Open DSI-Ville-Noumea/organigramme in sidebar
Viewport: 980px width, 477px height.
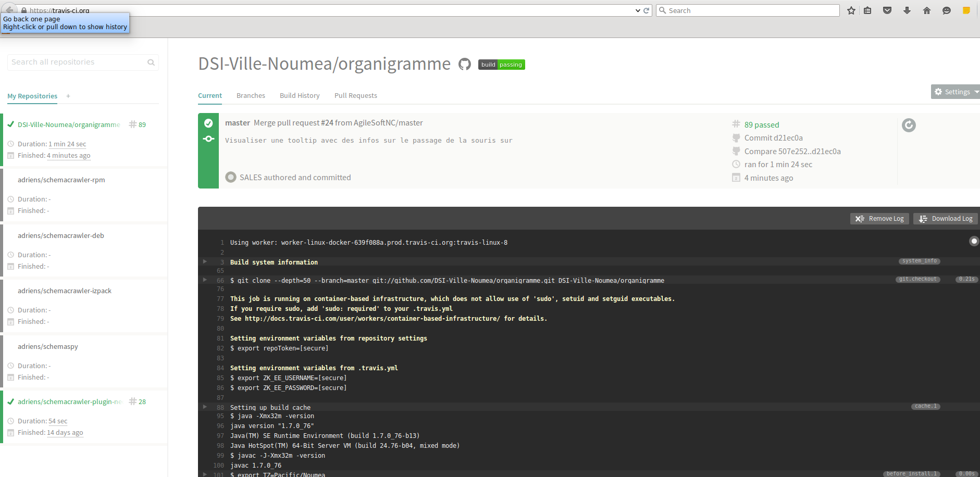(69, 125)
